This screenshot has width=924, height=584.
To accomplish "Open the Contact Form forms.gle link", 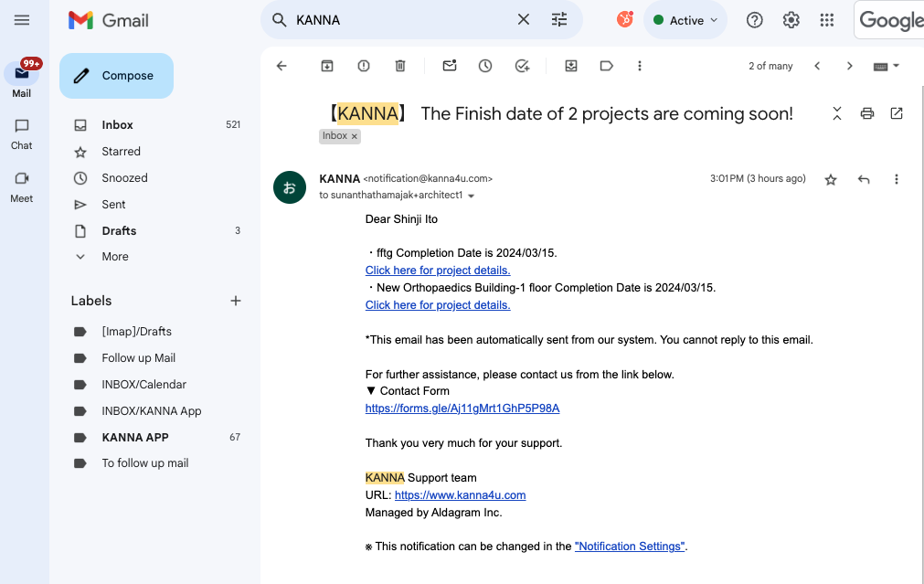I will tap(462, 409).
